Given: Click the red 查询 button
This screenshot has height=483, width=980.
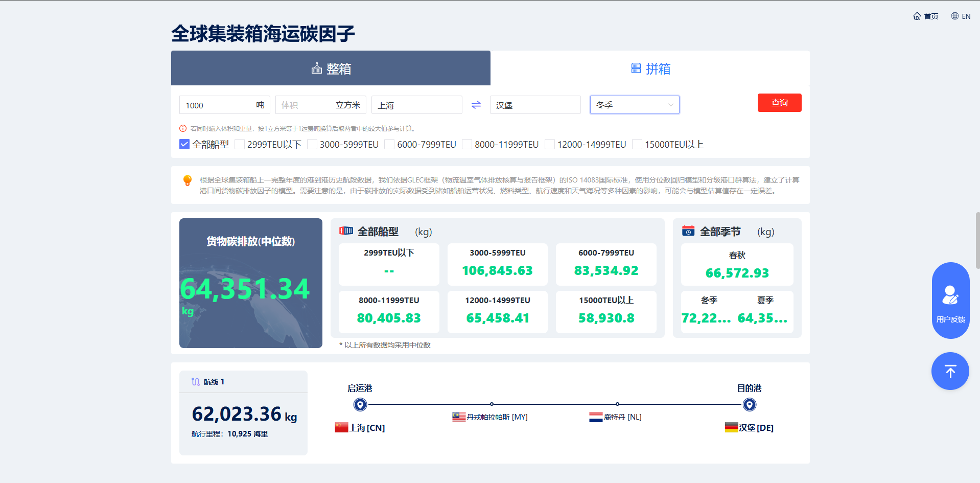Looking at the screenshot, I should tap(779, 103).
